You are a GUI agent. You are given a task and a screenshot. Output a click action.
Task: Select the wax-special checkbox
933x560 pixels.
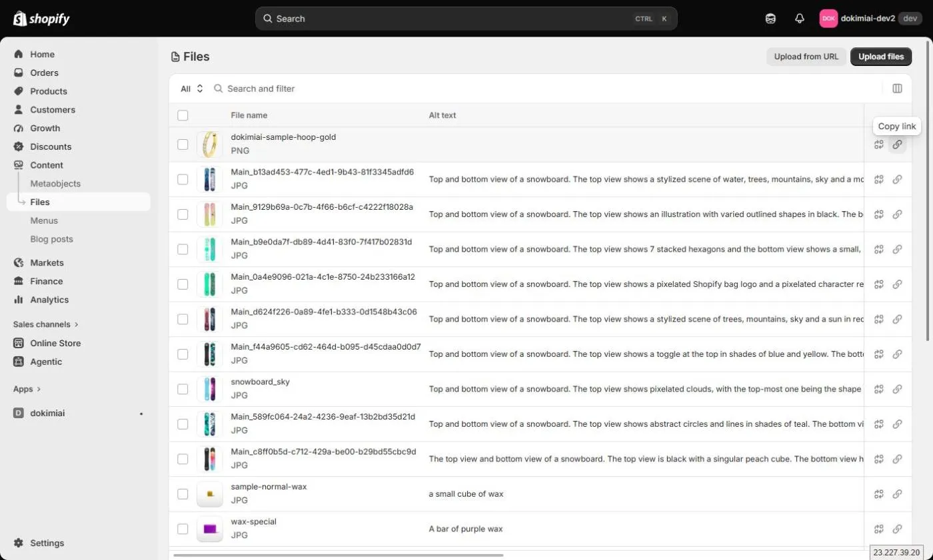(183, 529)
